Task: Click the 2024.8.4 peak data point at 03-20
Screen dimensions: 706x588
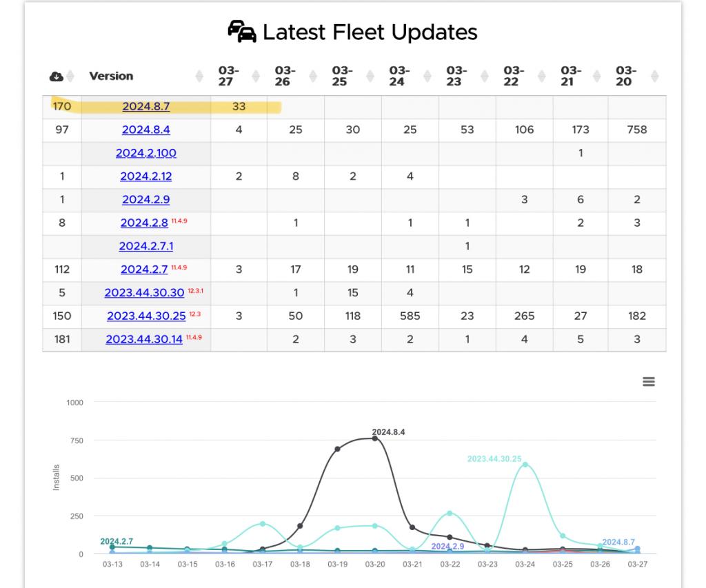Action: click(x=375, y=438)
